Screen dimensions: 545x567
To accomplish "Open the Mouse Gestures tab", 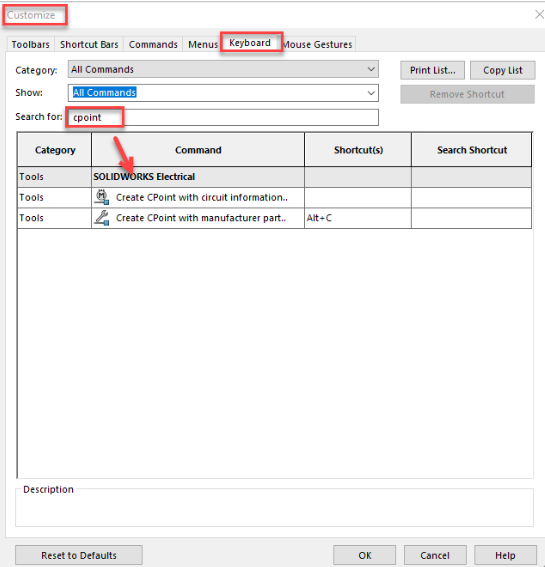I will [318, 44].
